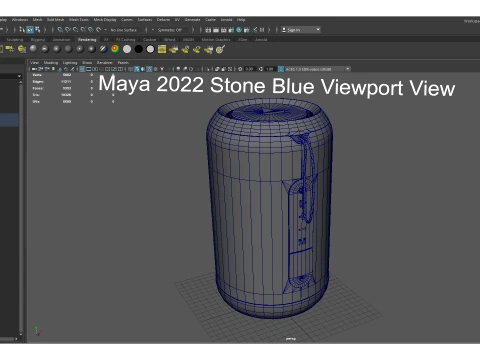Click the exposure value field

tap(249, 69)
